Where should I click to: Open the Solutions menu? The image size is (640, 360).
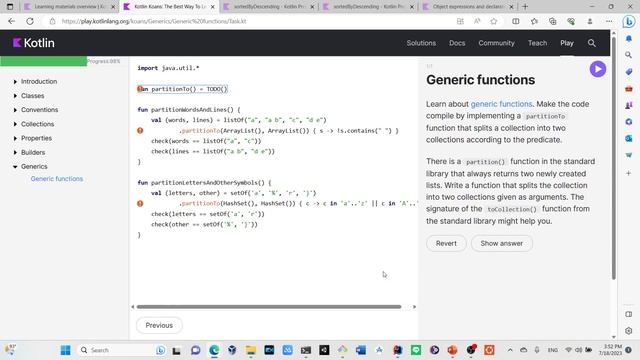[421, 43]
